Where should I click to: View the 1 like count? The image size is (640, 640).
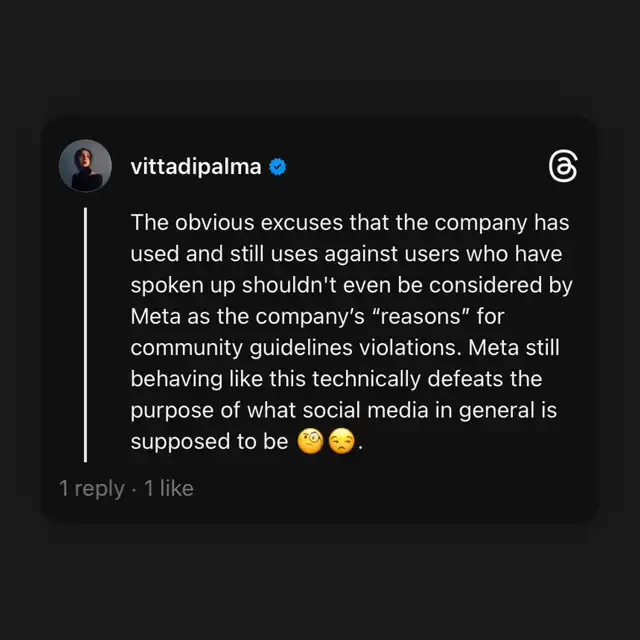coord(169,488)
